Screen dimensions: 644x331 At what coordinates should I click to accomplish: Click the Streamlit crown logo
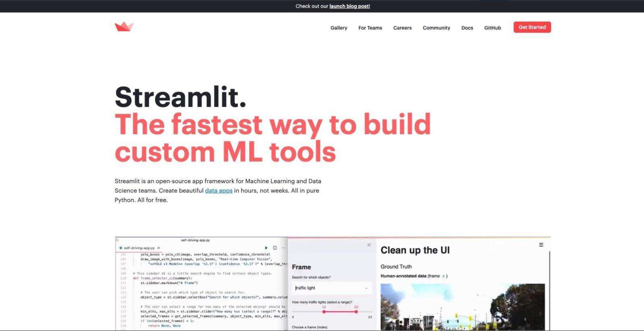(124, 27)
